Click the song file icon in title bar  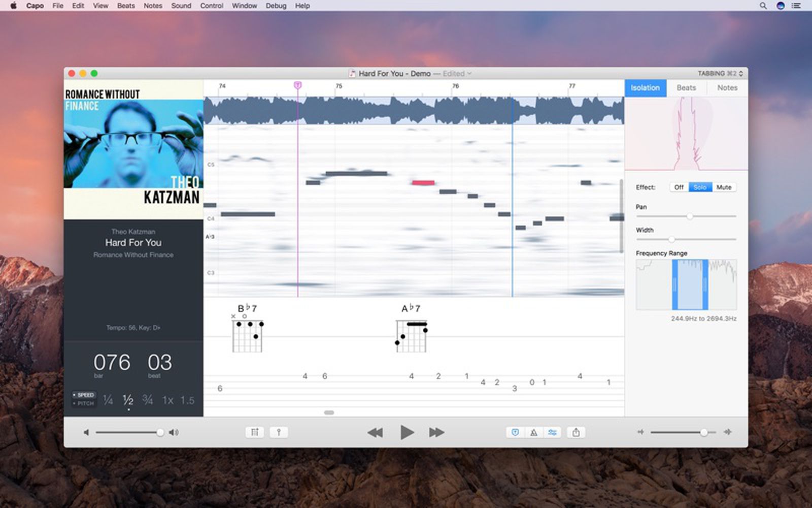(353, 74)
